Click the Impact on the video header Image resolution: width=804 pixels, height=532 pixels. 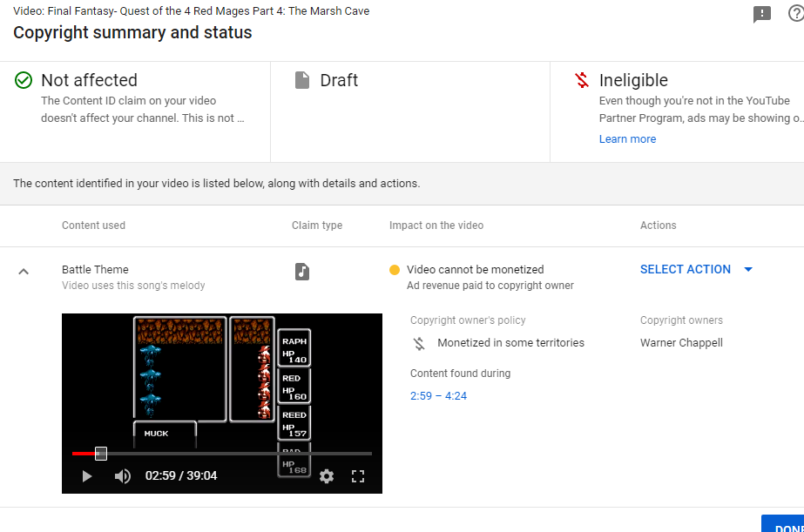coord(436,226)
